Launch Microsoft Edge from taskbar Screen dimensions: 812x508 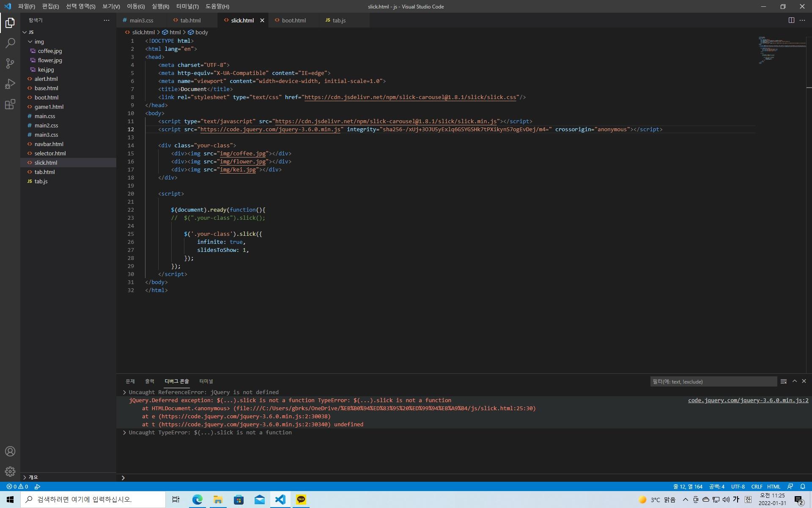197,500
